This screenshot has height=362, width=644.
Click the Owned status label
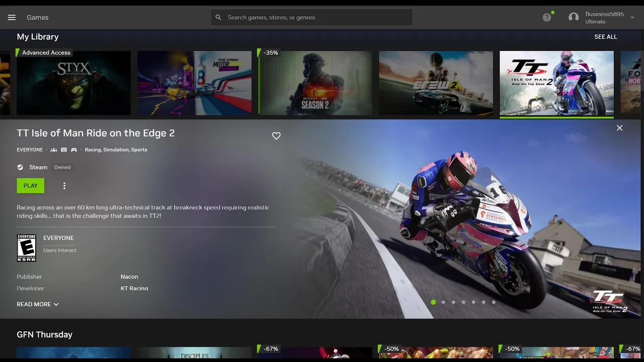62,167
